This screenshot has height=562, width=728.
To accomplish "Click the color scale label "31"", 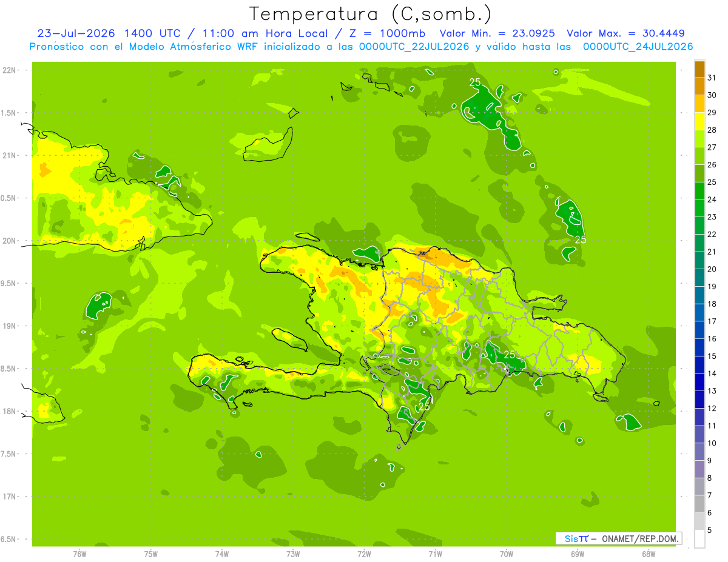I will coord(712,78).
